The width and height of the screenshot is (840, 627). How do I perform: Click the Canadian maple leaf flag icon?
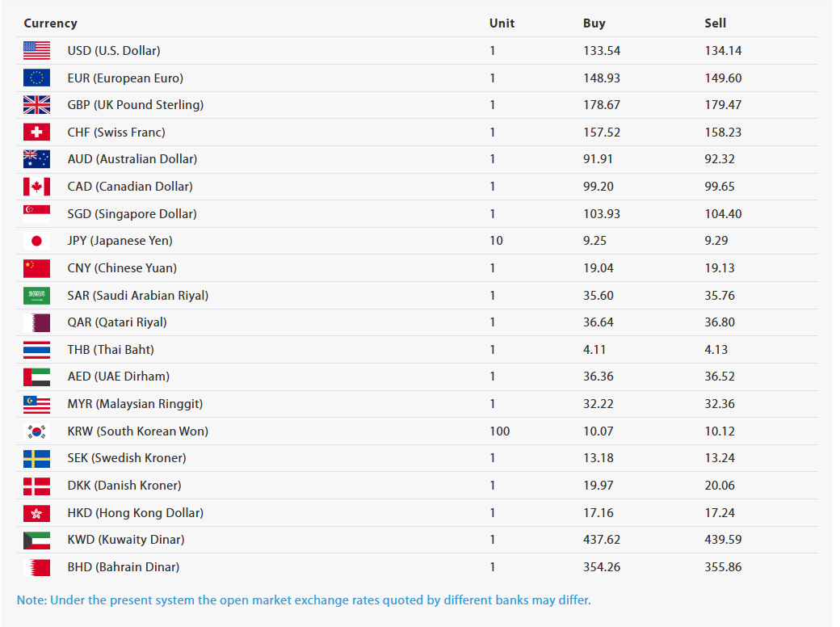tap(36, 187)
